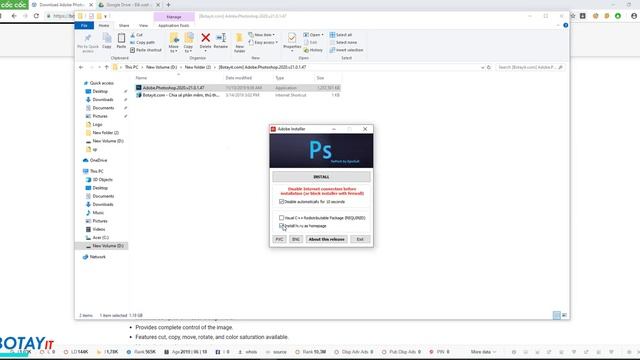Switch to the View ribbon tab
The width and height of the screenshot is (640, 360).
pos(143,25)
